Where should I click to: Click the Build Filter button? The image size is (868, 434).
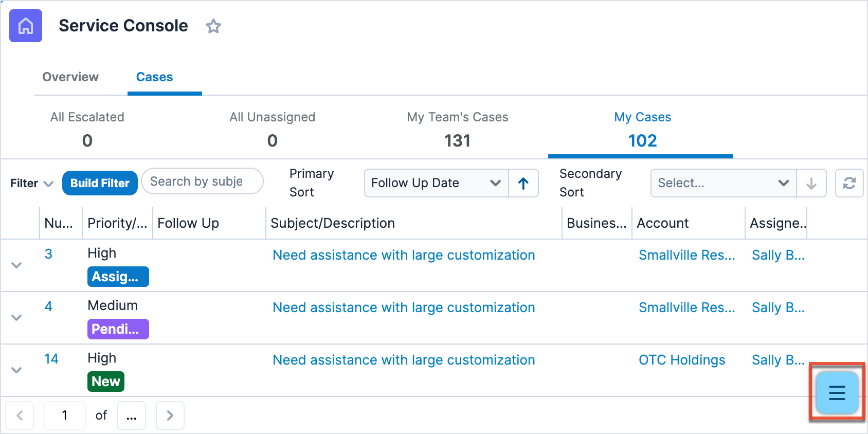(100, 183)
